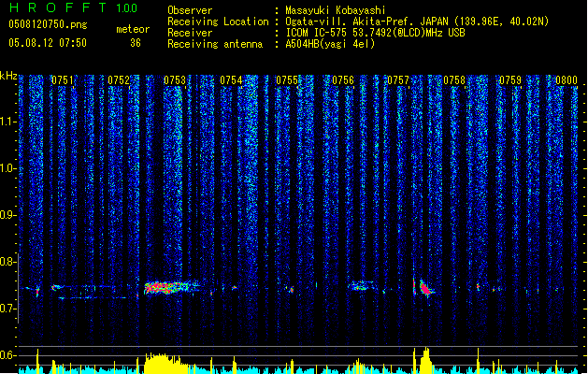Click antenna text A504HB(yagi 4el)
The height and width of the screenshot is (374, 588).
point(330,44)
